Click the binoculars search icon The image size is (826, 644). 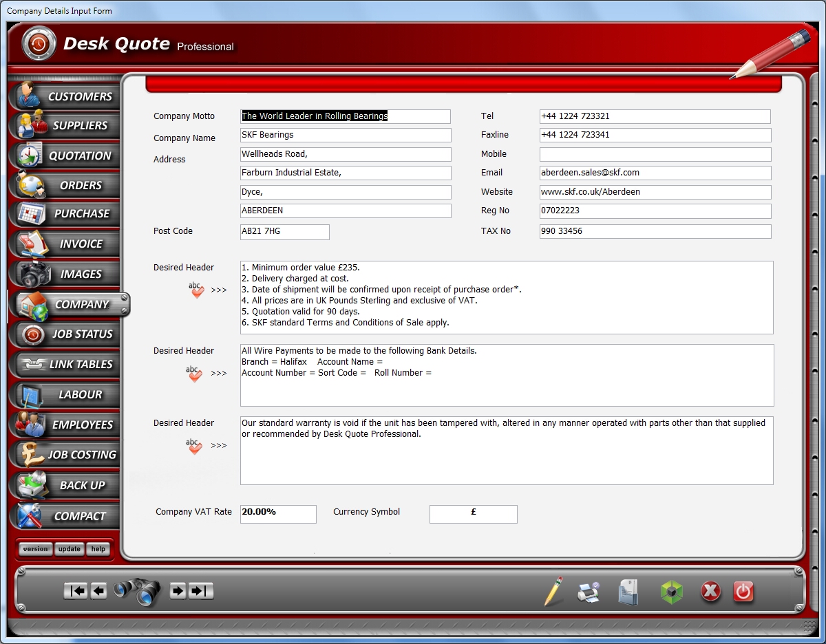click(136, 591)
